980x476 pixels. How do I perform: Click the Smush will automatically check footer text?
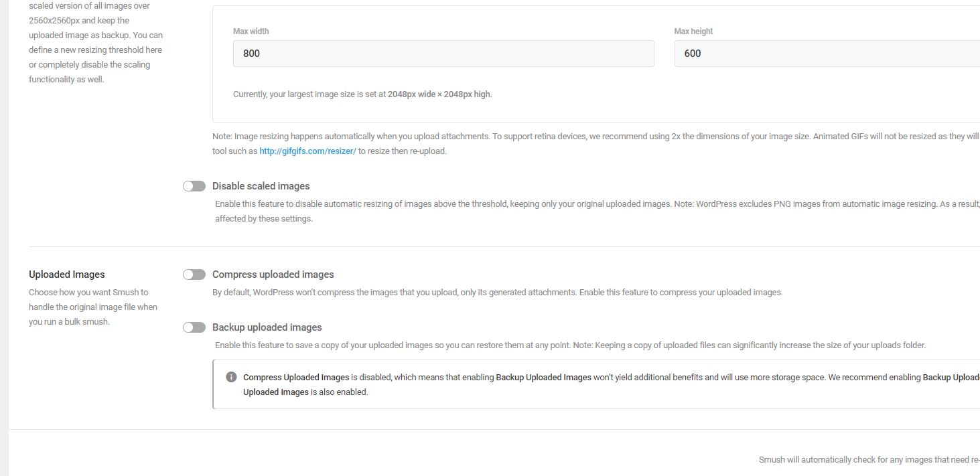click(x=869, y=460)
